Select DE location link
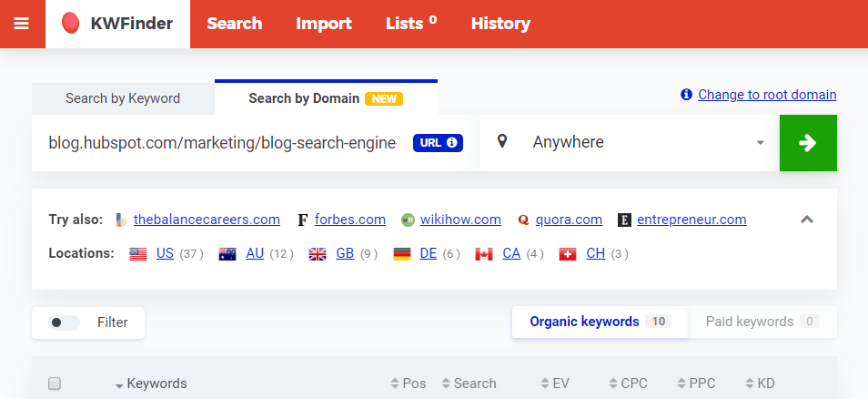868x399 pixels. [429, 254]
